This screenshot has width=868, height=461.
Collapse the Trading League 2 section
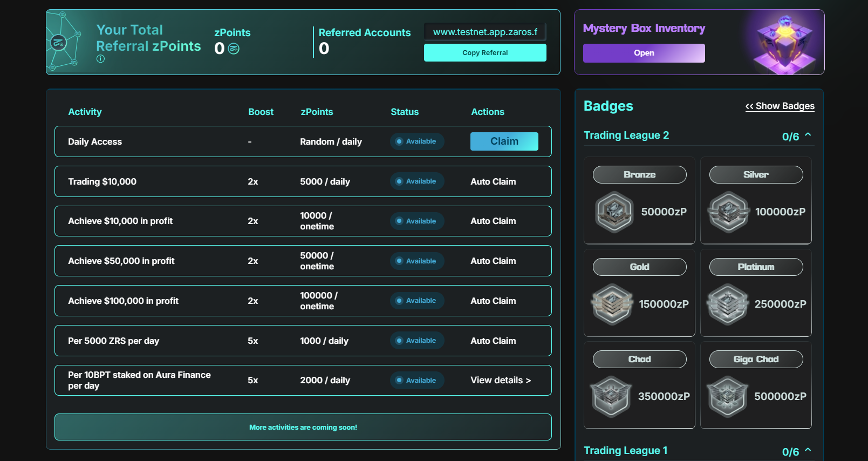point(808,135)
